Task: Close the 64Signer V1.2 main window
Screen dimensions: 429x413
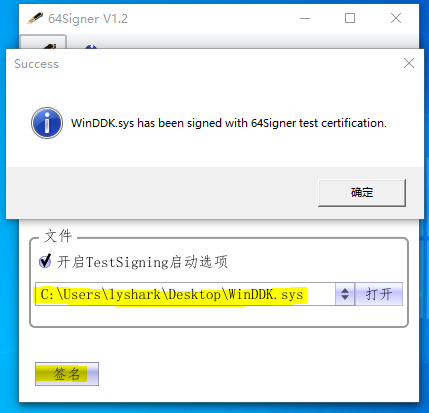Action: (396, 18)
